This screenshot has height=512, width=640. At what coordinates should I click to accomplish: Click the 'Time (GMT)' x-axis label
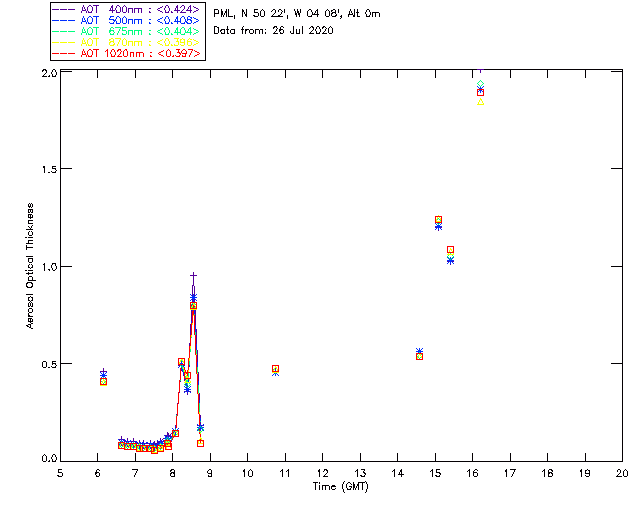tap(340, 487)
